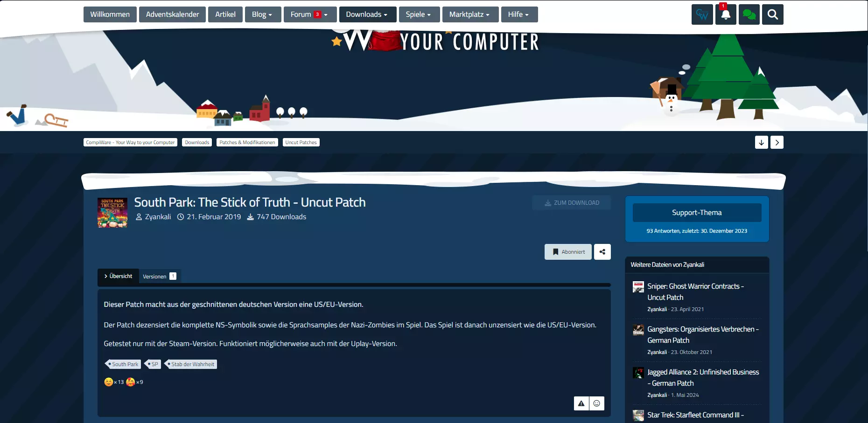Click the South Park Stick of Truth cover image

point(112,213)
